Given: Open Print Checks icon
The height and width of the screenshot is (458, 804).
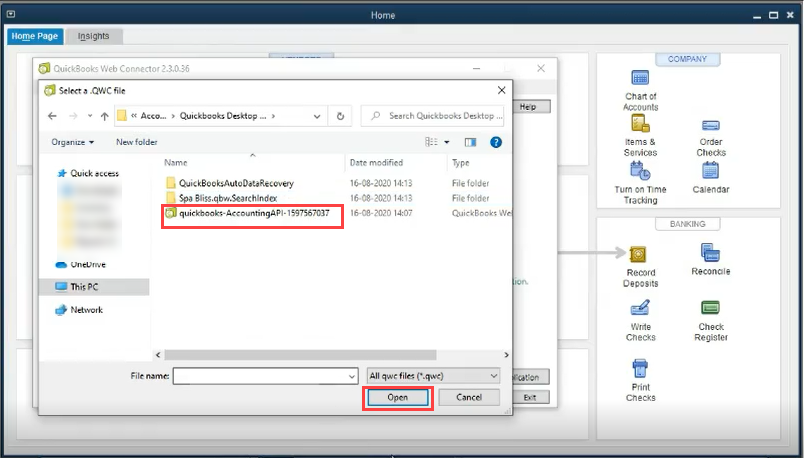Looking at the screenshot, I should (640, 368).
